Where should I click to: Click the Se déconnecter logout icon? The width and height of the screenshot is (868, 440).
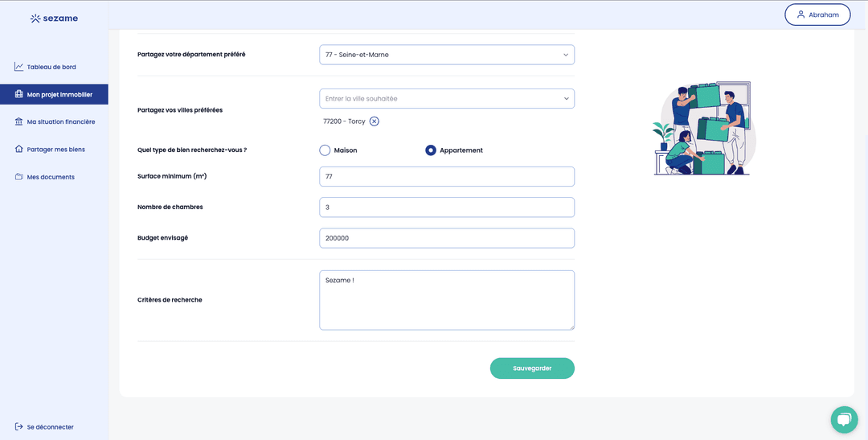[18, 427]
